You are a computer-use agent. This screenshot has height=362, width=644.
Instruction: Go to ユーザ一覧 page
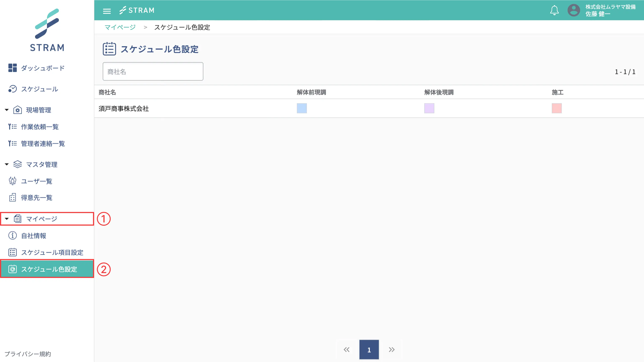[36, 181]
